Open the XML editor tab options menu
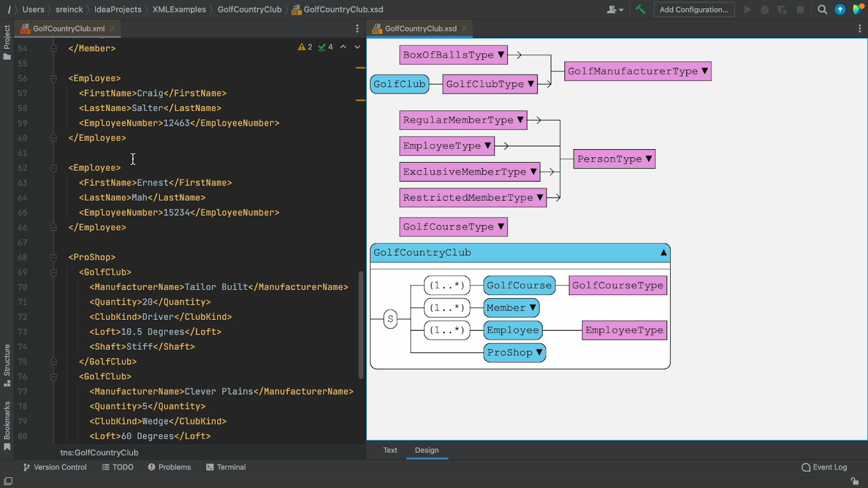The width and height of the screenshot is (868, 488). click(x=357, y=28)
